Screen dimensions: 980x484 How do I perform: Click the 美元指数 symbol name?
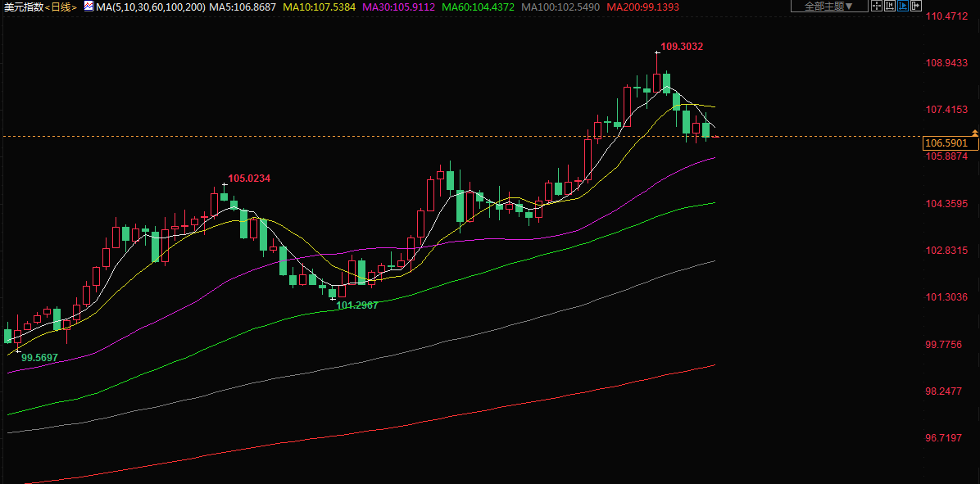click(22, 7)
